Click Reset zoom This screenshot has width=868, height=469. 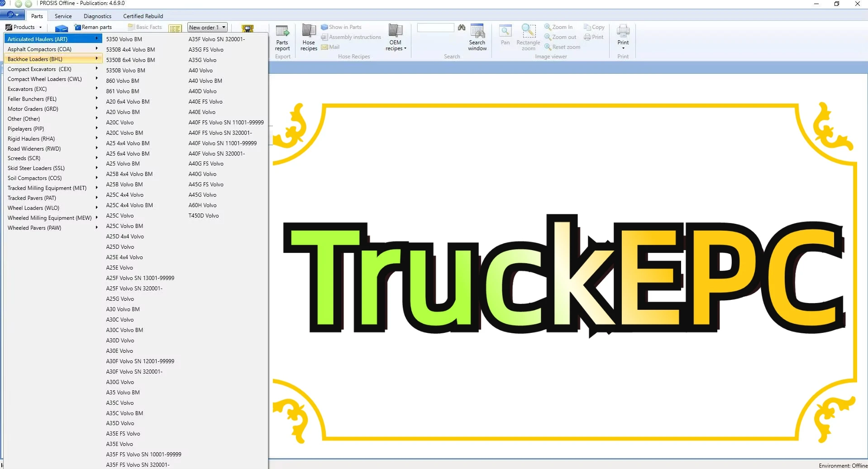click(562, 47)
